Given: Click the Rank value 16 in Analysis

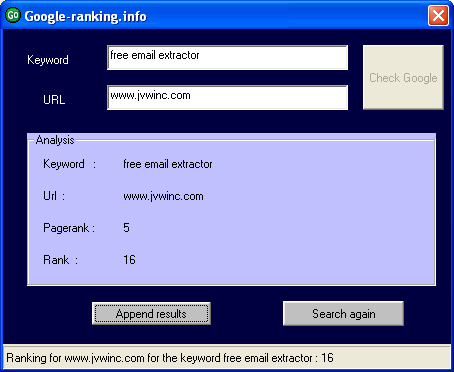Looking at the screenshot, I should (x=129, y=260).
